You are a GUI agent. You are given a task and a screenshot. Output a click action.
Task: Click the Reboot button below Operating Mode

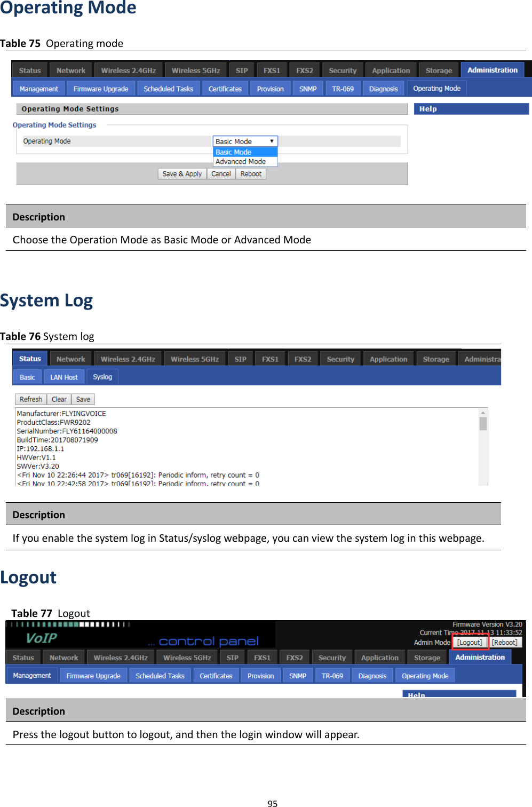(x=250, y=173)
